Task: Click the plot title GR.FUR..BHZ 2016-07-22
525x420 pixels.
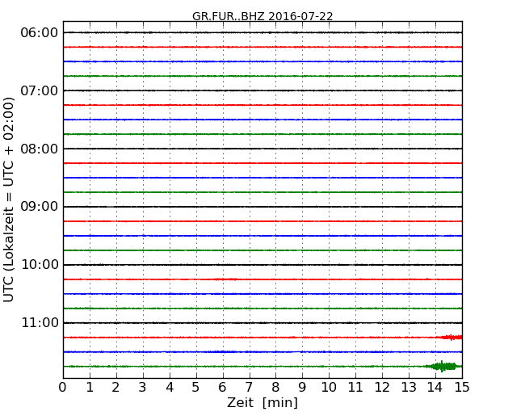Action: click(x=262, y=16)
